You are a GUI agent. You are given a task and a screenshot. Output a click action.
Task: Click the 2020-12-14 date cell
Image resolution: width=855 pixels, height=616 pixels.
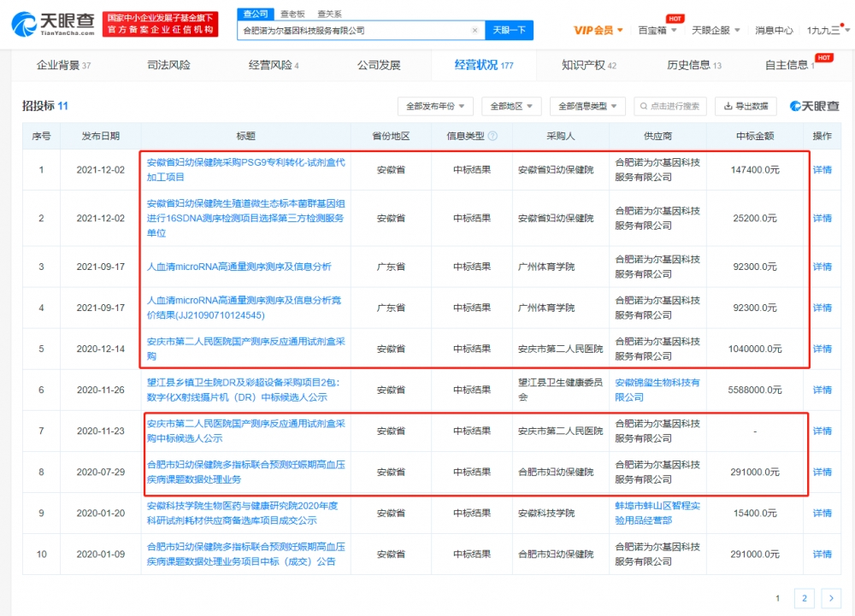coord(100,349)
